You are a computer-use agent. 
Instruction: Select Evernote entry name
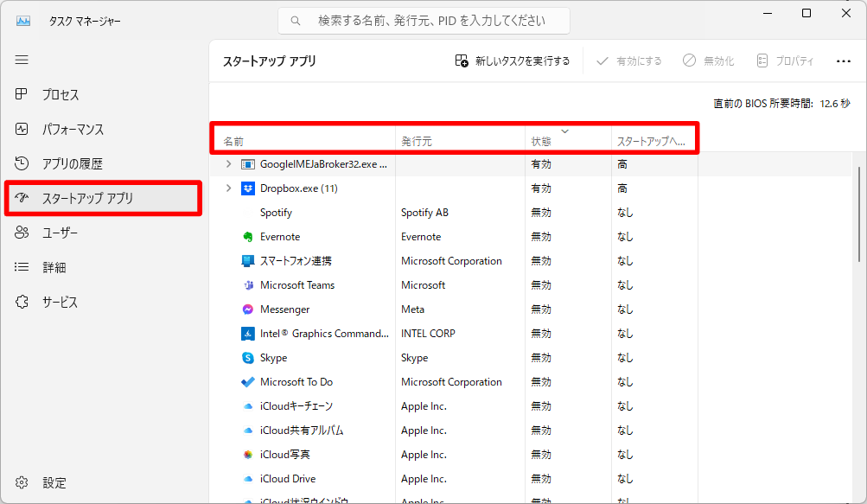click(x=280, y=237)
